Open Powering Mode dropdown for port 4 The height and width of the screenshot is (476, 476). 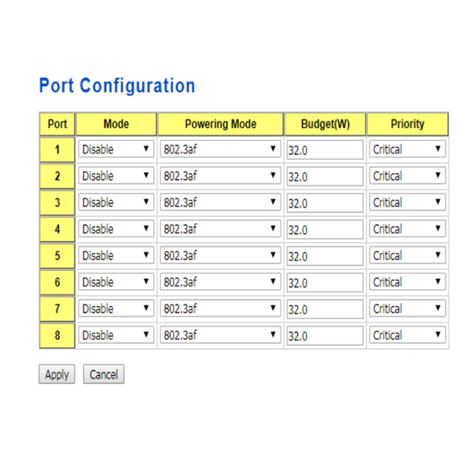[220, 229]
